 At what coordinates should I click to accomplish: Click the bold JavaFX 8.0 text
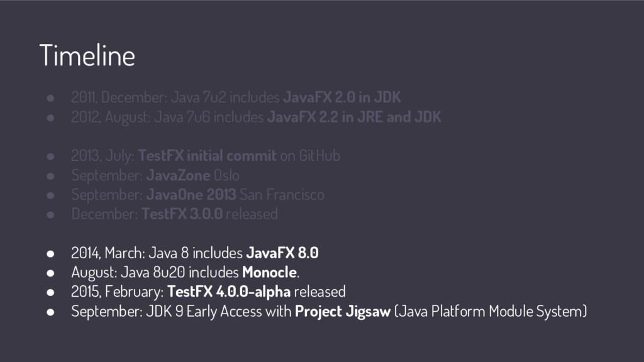tap(282, 253)
